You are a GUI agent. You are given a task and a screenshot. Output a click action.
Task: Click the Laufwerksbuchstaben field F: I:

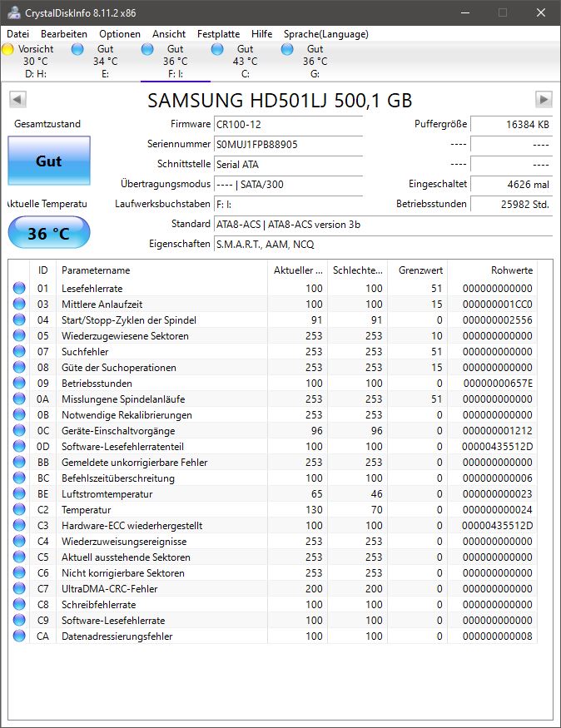pos(288,205)
